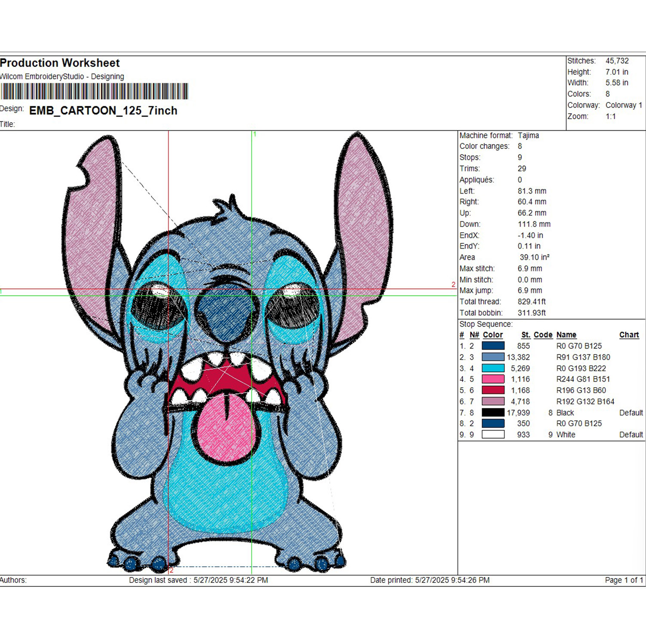This screenshot has width=646, height=644.
Task: Pick the mauve R192 G132 B164 swatch
Action: (x=493, y=401)
